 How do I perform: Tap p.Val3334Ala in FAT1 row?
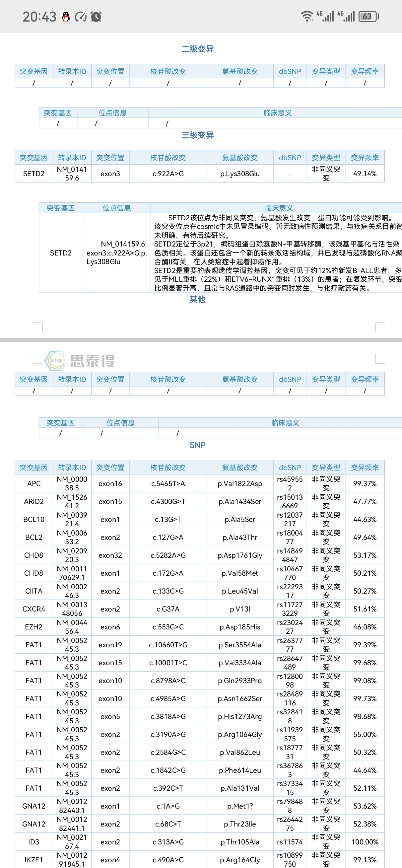click(x=240, y=663)
